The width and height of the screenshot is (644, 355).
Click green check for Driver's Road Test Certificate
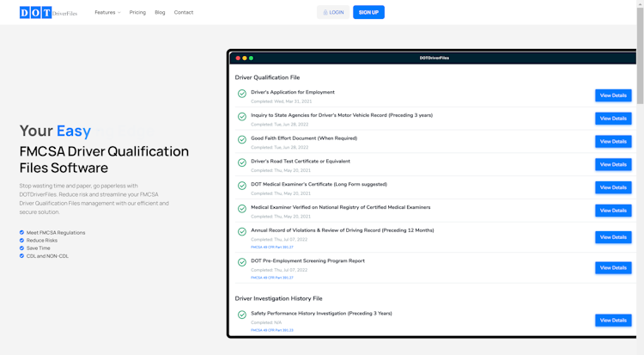tap(242, 163)
